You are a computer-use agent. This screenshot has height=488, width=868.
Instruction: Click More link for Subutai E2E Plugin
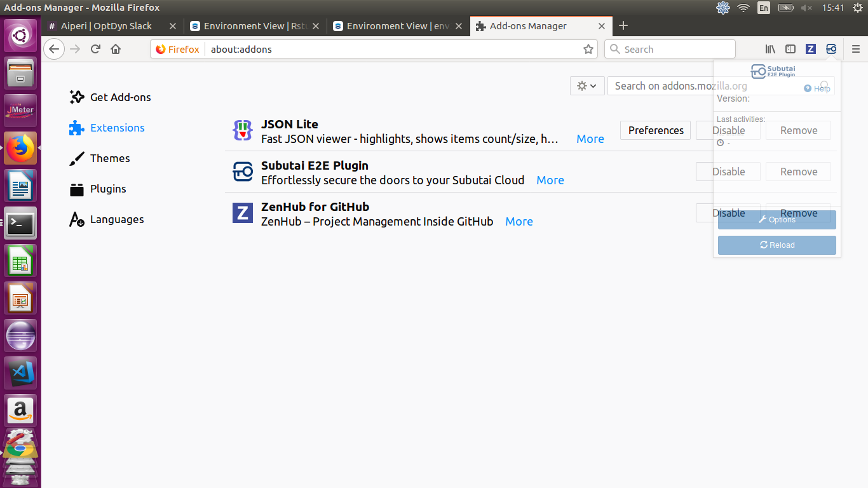coord(550,180)
